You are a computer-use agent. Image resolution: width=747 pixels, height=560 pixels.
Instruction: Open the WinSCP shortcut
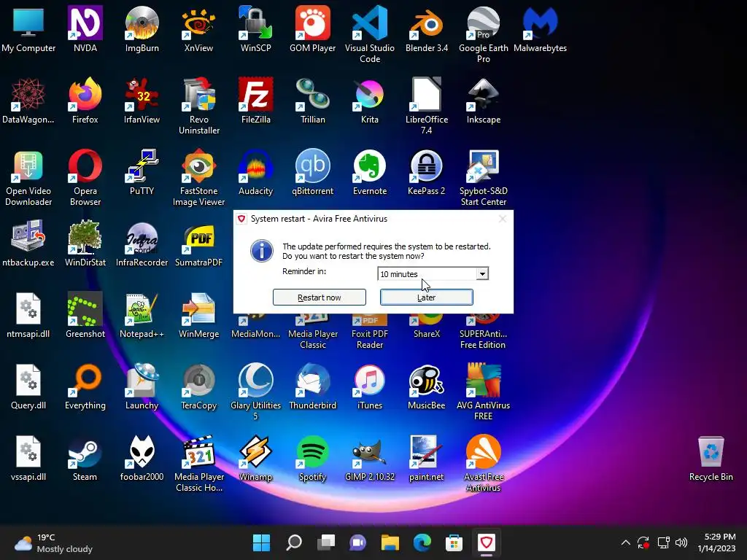click(256, 29)
